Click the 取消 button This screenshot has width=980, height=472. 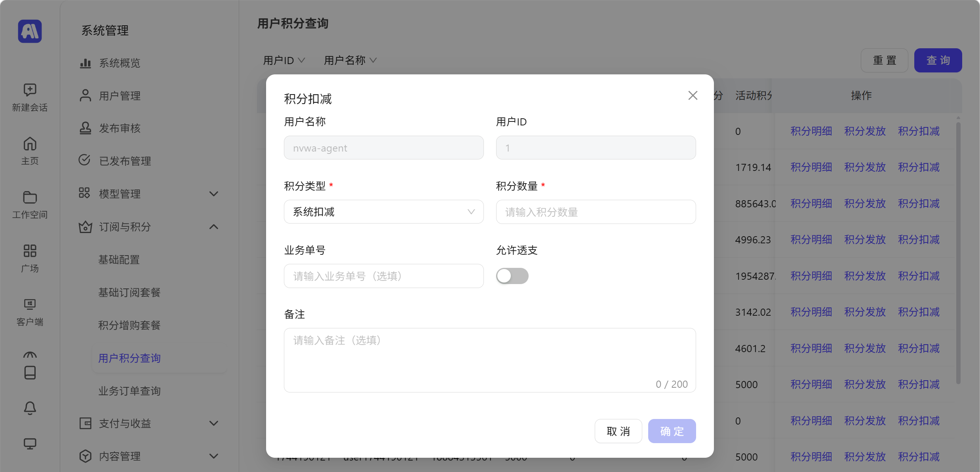[x=618, y=431]
